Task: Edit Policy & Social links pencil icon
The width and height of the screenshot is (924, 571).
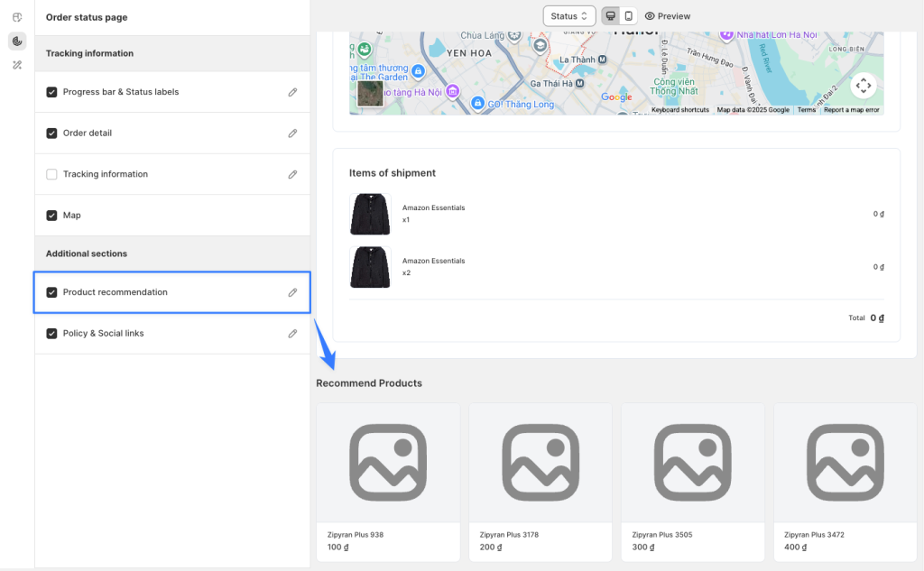Action: pos(292,334)
